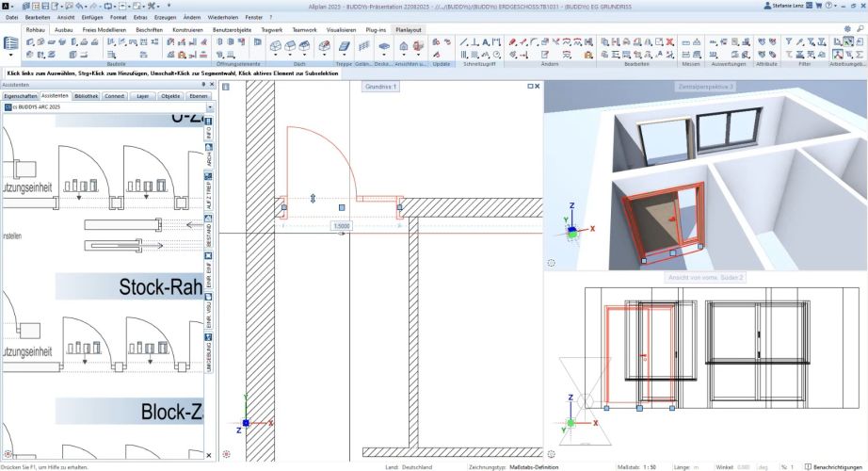Click the door handle in the floor plan
Image resolution: width=868 pixels, height=471 pixels.
(x=313, y=199)
